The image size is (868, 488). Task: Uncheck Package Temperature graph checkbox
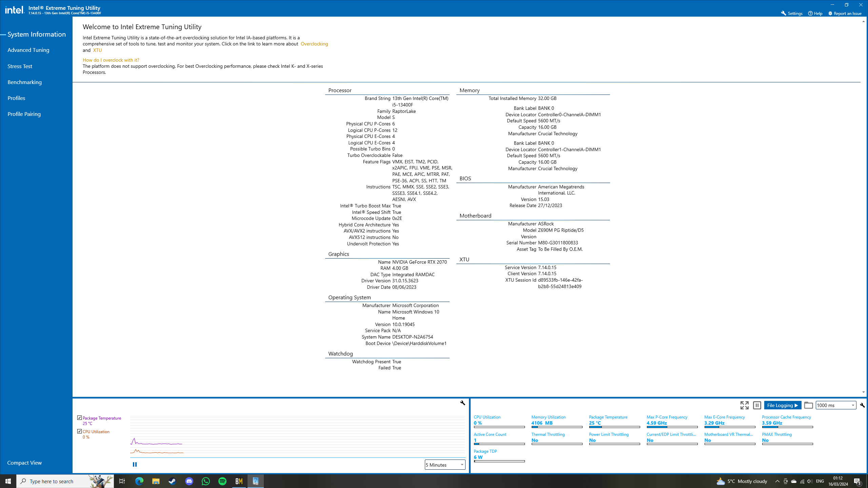[x=79, y=418]
